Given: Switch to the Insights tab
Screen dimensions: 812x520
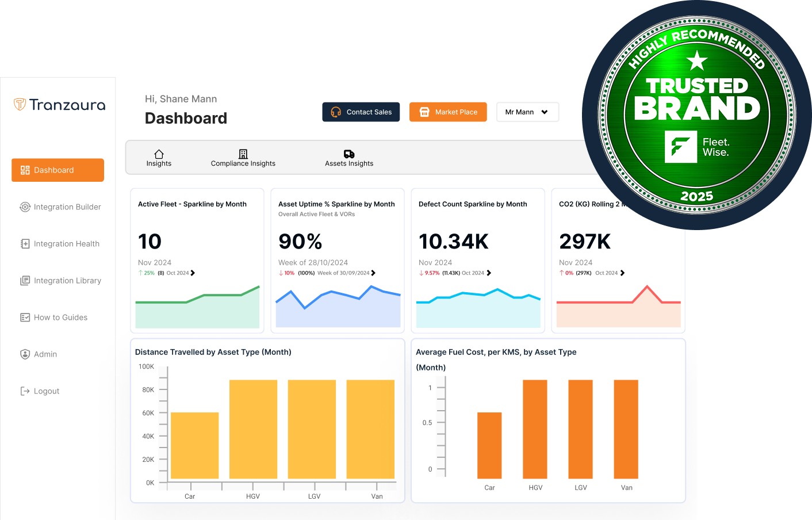Looking at the screenshot, I should (x=159, y=158).
